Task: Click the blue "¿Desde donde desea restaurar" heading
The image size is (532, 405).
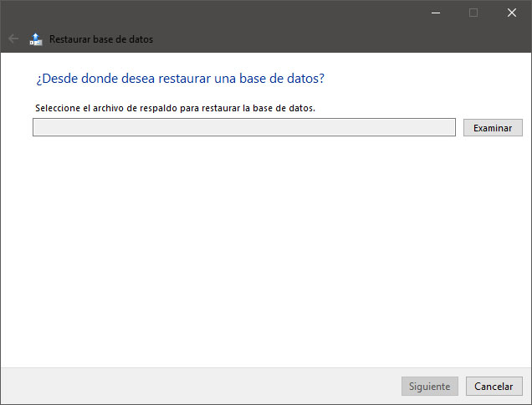Action: pos(180,79)
